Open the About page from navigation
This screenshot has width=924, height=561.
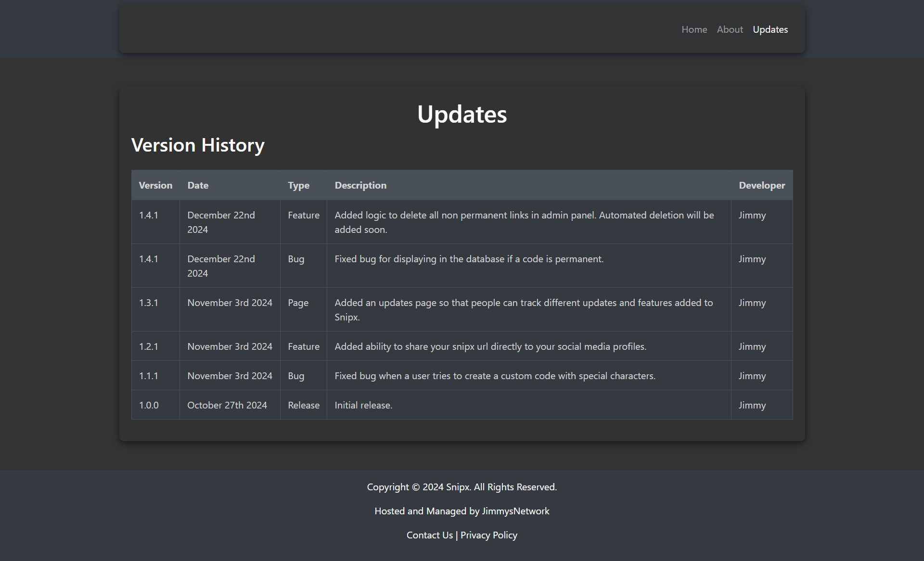(x=730, y=29)
